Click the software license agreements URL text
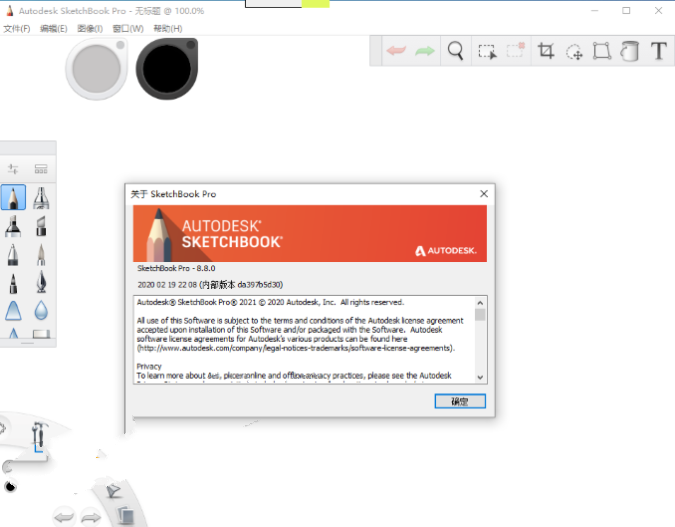 point(296,348)
